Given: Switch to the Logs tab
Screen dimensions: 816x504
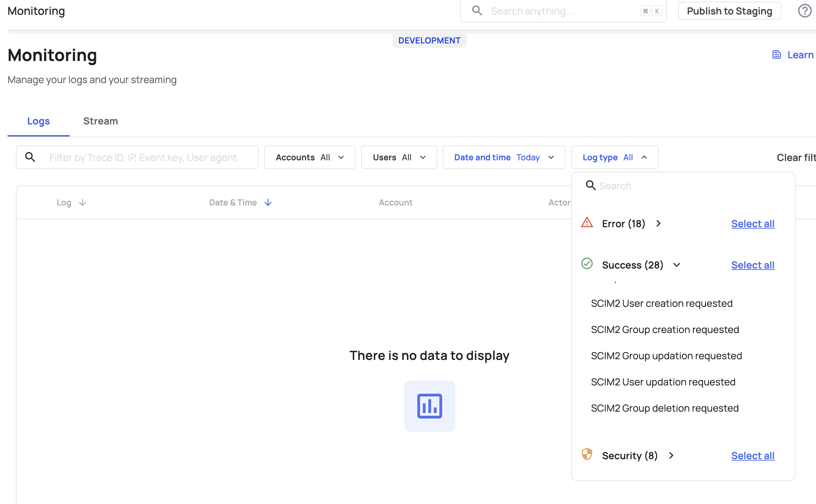Looking at the screenshot, I should [x=38, y=121].
